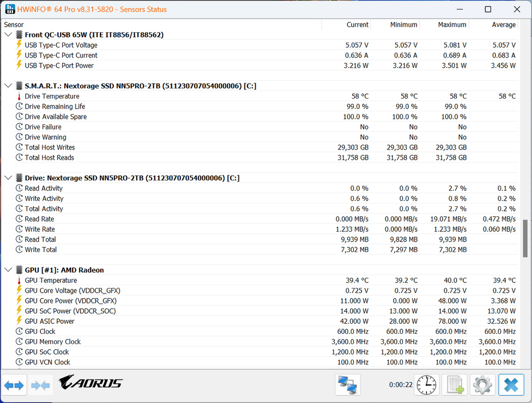Click the 13.070 W average SoC power value
The image size is (532, 403).
tap(500, 311)
